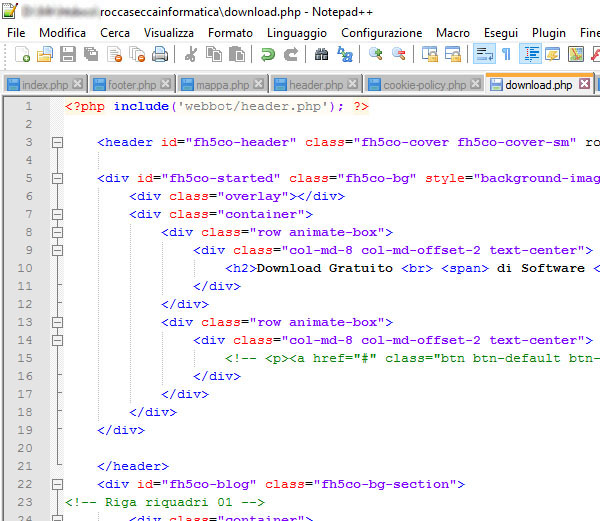600x521 pixels.
Task: Select the download.php tab
Action: point(539,85)
